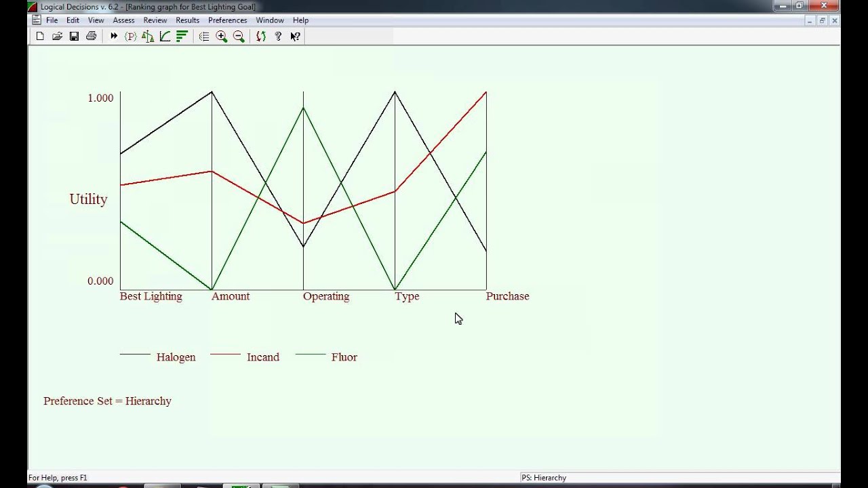Open the View menu
This screenshot has height=488, width=868.
click(96, 20)
